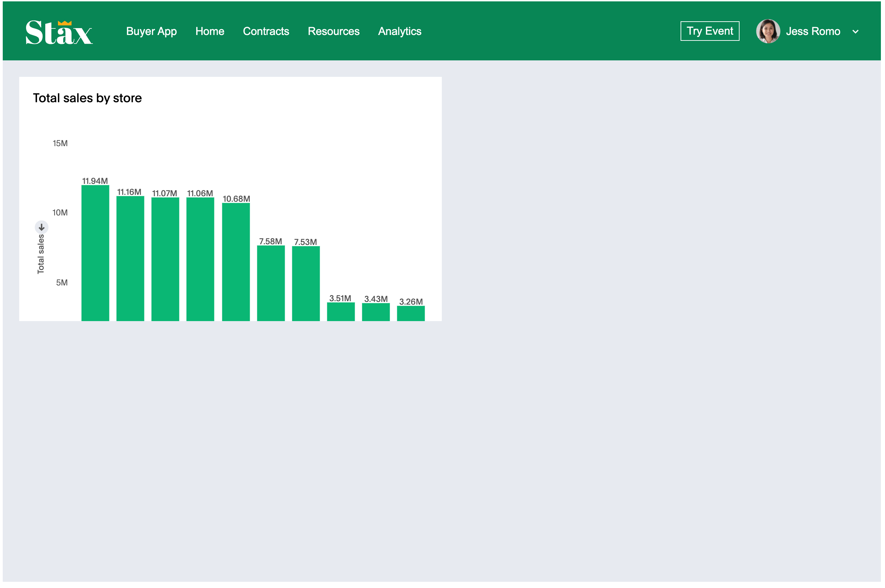The width and height of the screenshot is (885, 588).
Task: Select the 11.16M bar
Action: (130, 259)
